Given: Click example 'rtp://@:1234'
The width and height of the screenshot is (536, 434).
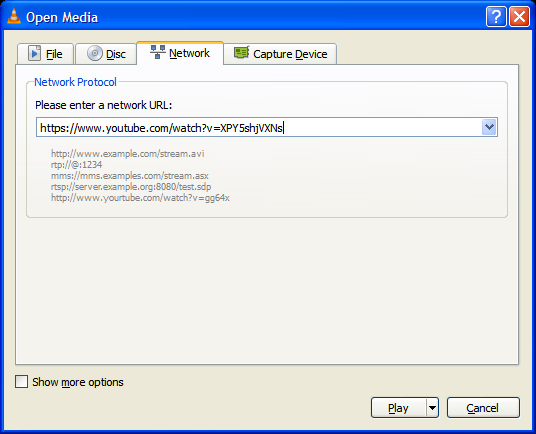Looking at the screenshot, I should (77, 165).
